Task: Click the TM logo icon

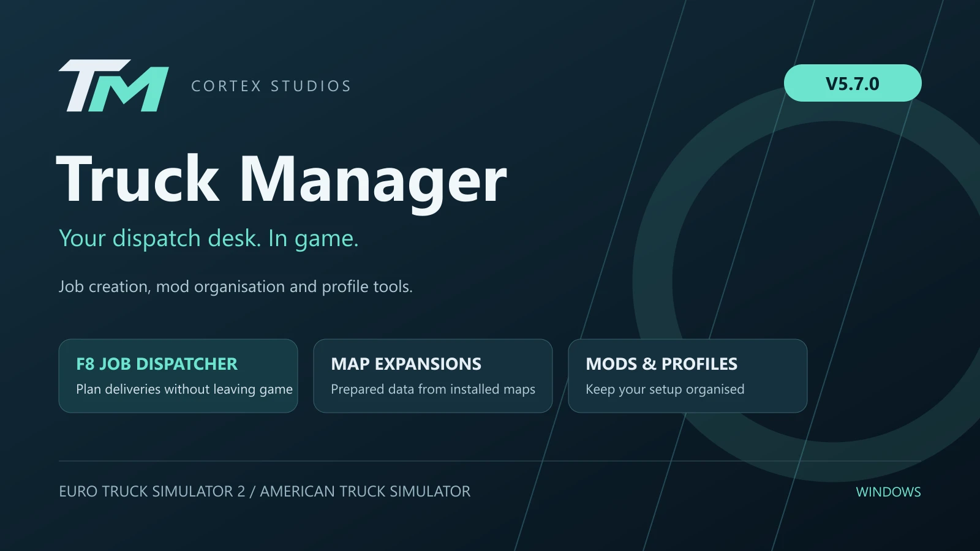Action: pos(113,86)
